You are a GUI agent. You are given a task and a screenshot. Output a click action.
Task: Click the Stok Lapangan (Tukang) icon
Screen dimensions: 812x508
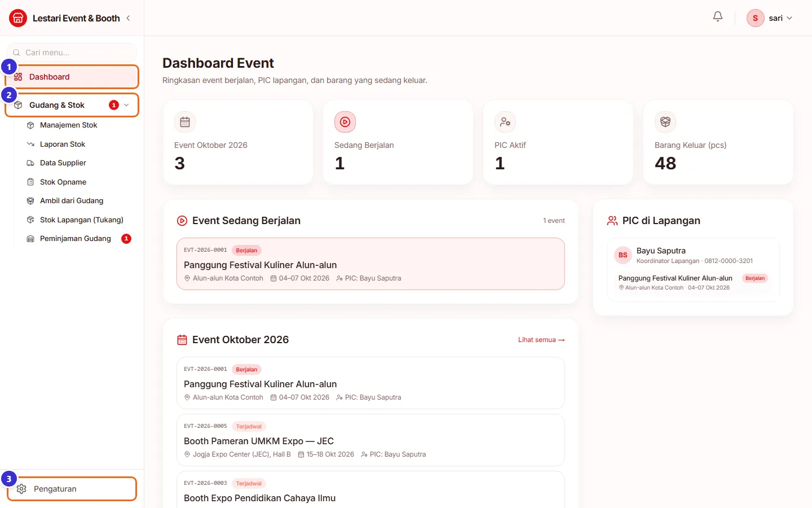tap(30, 220)
